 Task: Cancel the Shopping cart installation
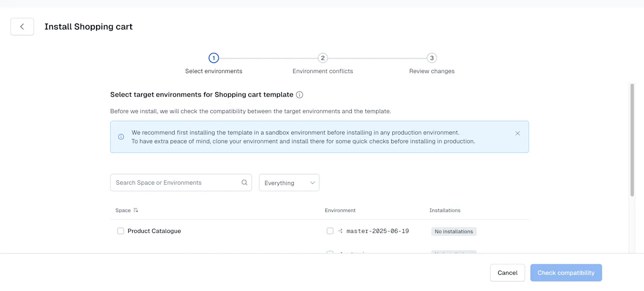(x=507, y=272)
